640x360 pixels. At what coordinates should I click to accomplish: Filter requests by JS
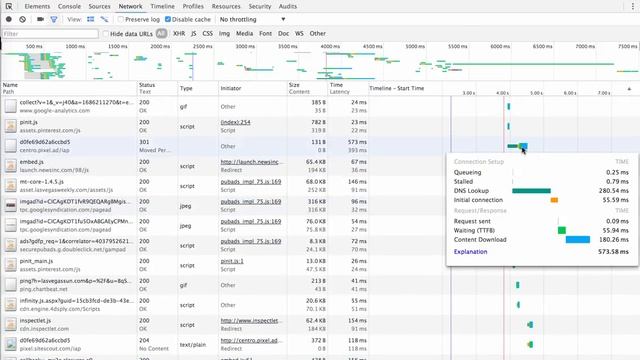point(193,33)
